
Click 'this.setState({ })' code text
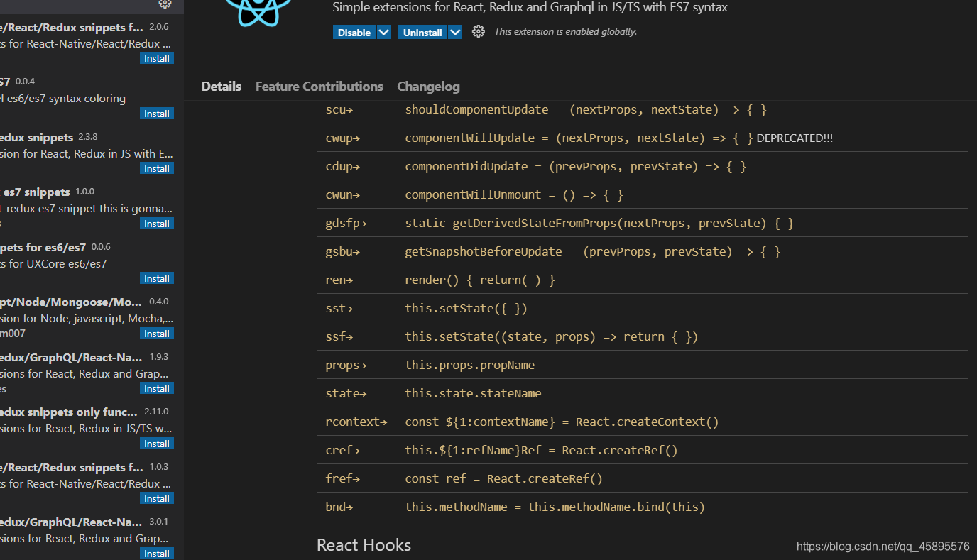(x=466, y=309)
